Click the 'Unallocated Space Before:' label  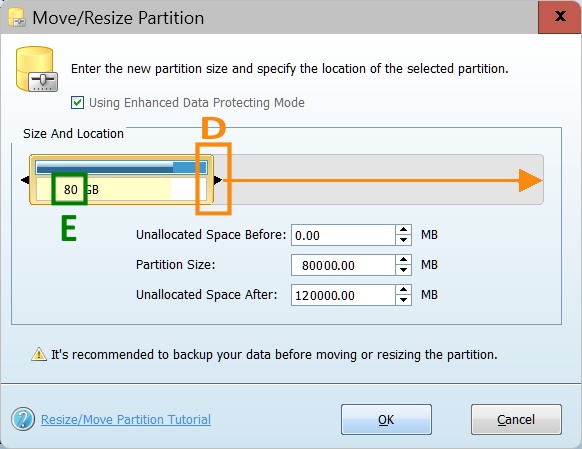click(x=211, y=235)
